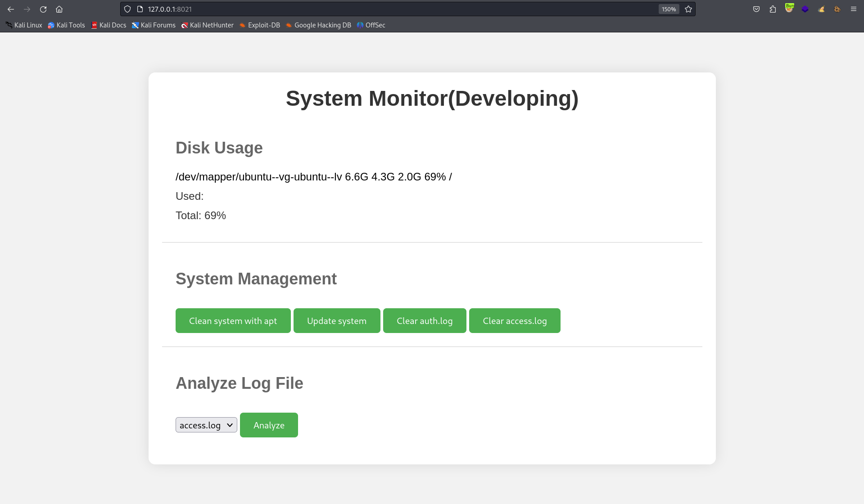Open the Kali Docs bookmark
This screenshot has height=504, width=864.
[x=109, y=25]
